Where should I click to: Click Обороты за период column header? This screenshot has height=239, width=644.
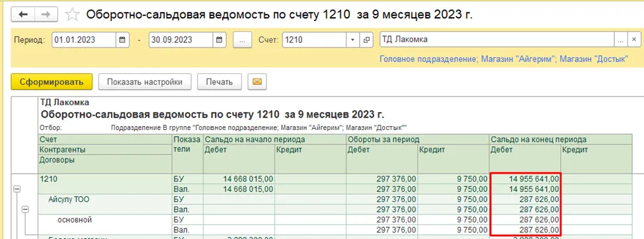point(418,139)
